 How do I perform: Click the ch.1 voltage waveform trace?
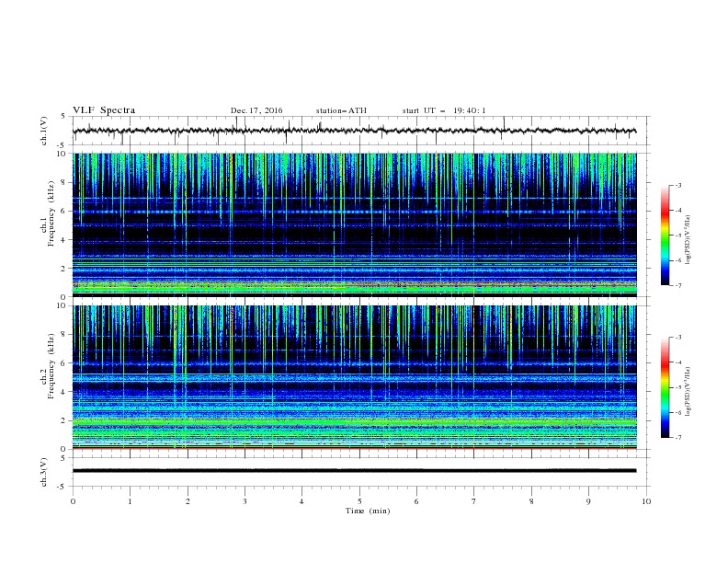(x=354, y=131)
